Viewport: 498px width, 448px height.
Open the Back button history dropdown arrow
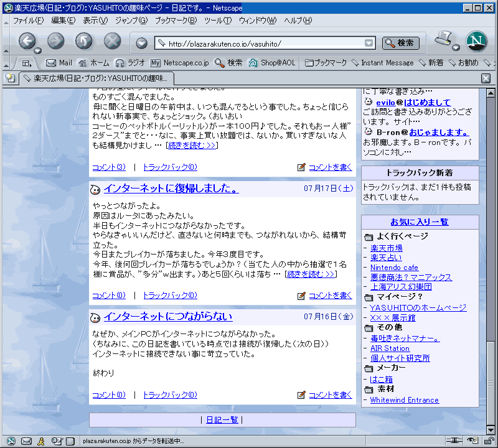[x=38, y=50]
